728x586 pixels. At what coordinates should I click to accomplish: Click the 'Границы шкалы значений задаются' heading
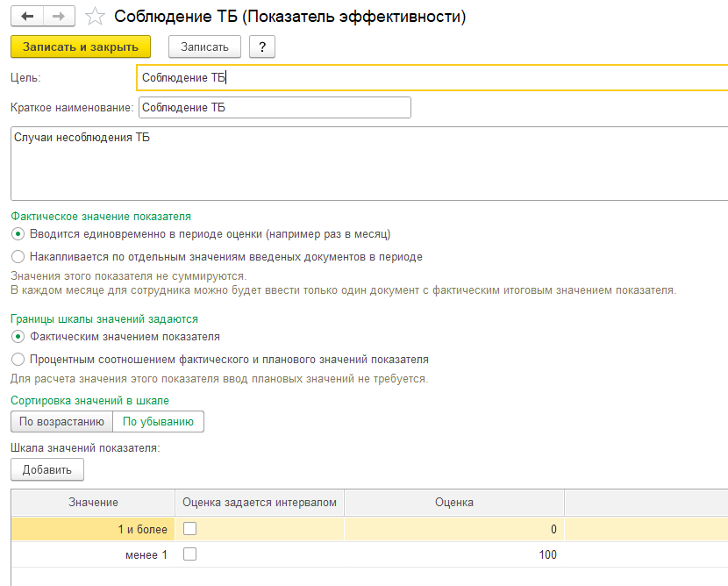[x=104, y=319]
